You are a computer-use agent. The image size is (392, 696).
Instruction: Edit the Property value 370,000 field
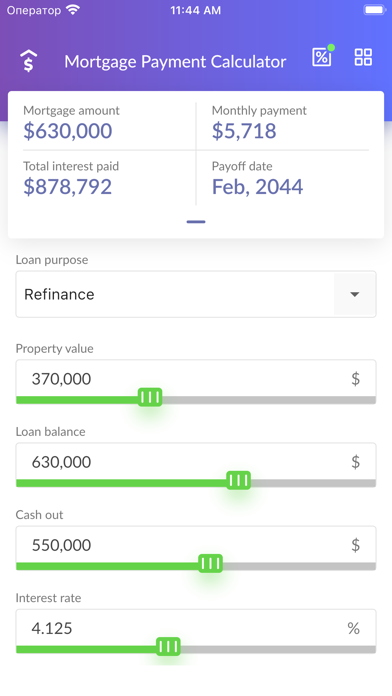tap(196, 379)
